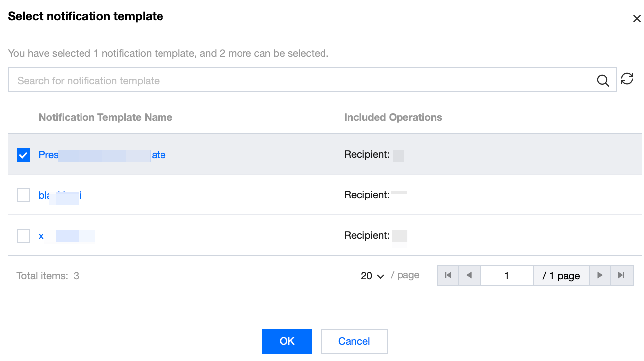Close the template selection dialog
The width and height of the screenshot is (644, 361).
tap(636, 19)
